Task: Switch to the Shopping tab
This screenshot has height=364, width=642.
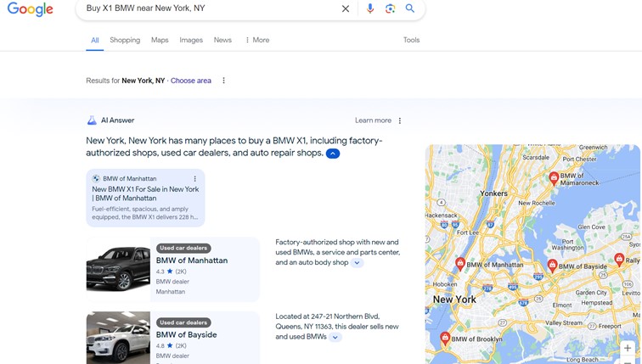Action: (x=125, y=40)
